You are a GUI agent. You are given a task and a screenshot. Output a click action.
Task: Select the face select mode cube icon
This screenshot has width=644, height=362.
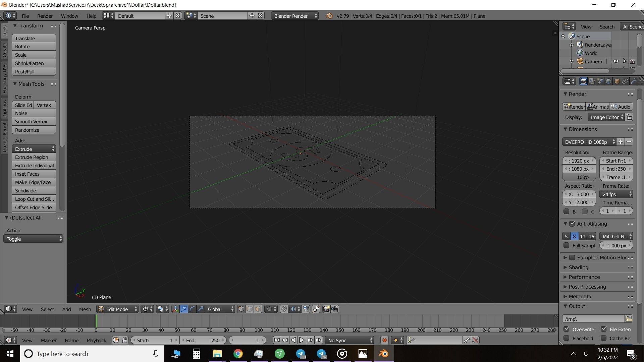pyautogui.click(x=258, y=309)
